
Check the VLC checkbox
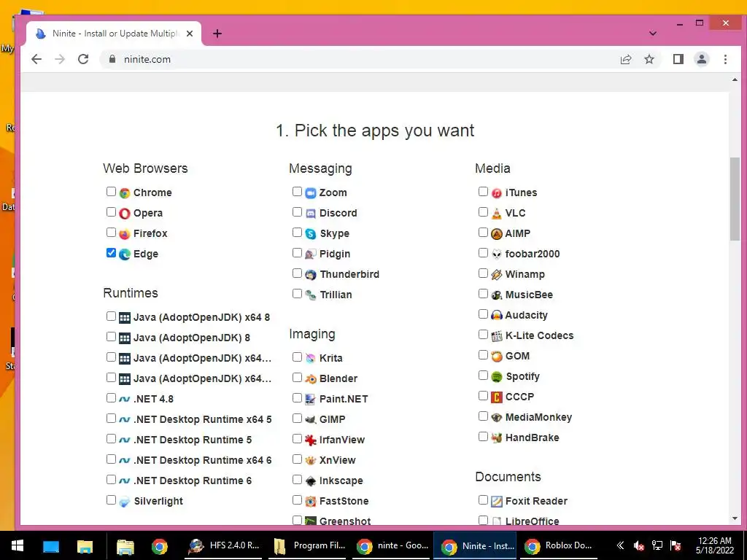483,212
